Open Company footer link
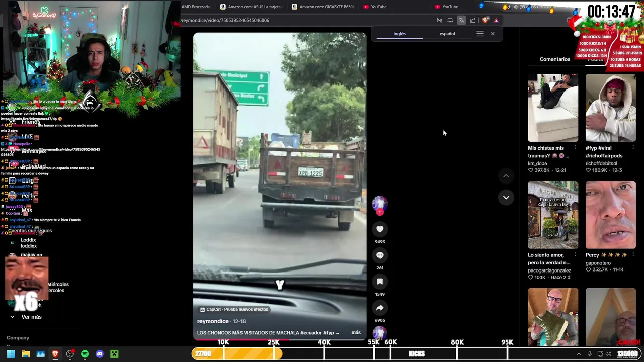This screenshot has height=362, width=644. tap(18, 338)
